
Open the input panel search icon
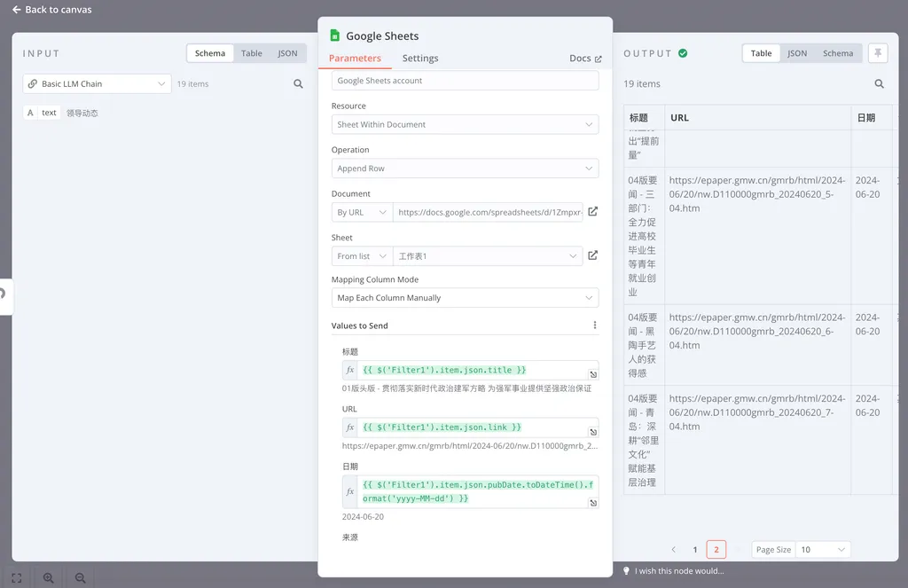click(x=298, y=84)
